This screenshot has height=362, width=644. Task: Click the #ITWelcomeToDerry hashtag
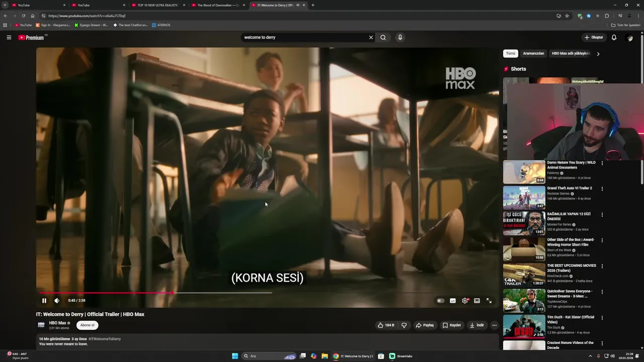click(x=105, y=339)
